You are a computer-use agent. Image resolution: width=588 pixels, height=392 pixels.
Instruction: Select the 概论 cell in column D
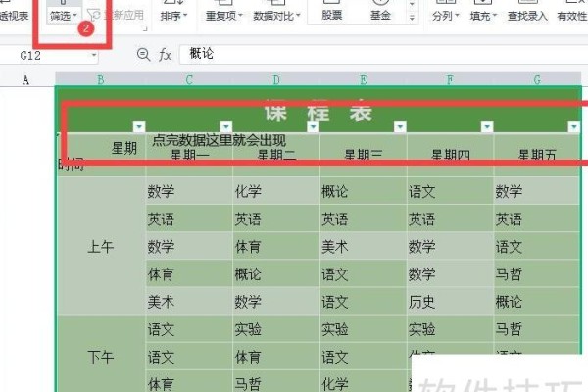coord(276,273)
